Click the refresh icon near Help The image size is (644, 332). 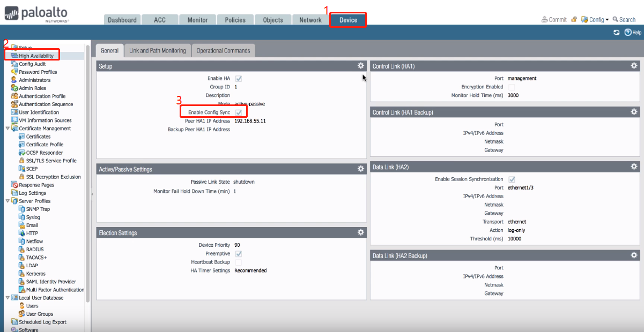point(617,33)
